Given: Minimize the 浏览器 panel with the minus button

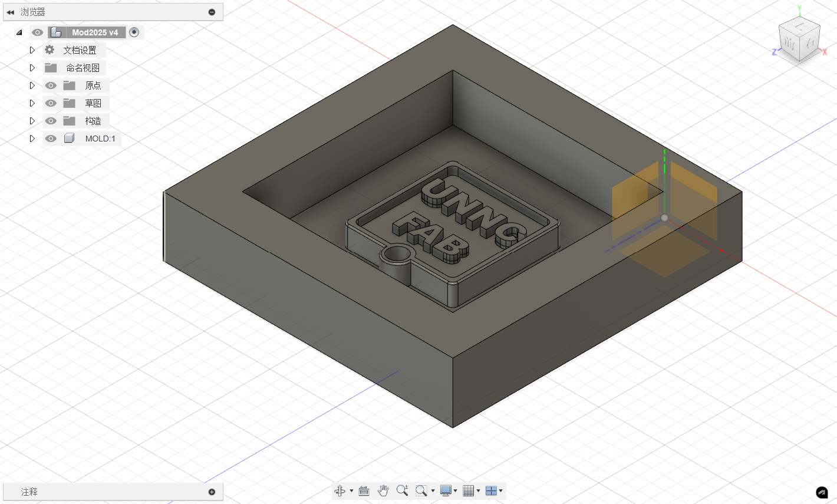Looking at the screenshot, I should pos(212,12).
